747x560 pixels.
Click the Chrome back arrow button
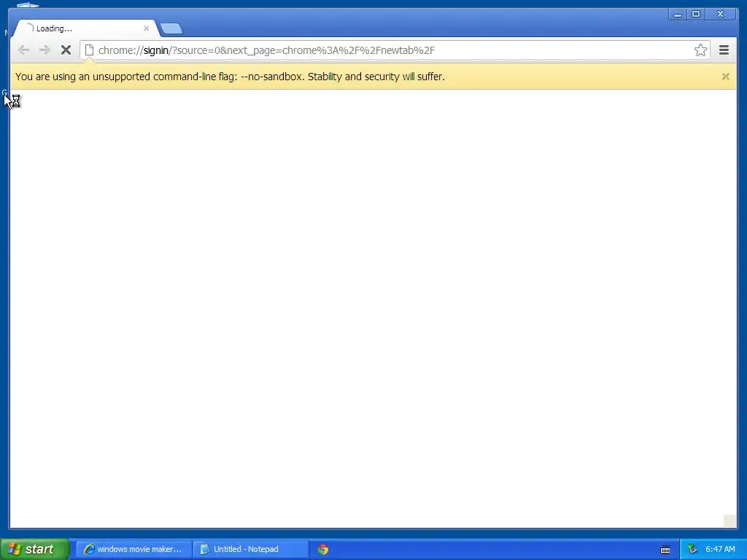click(23, 50)
